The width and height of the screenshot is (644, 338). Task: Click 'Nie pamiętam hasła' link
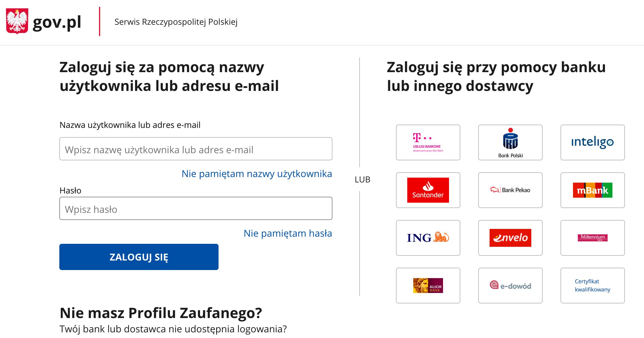click(288, 233)
